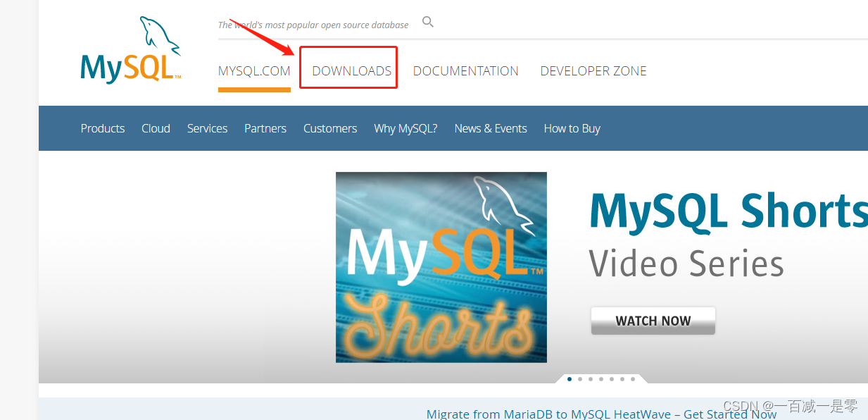868x420 pixels.
Task: Click the WATCH NOW button
Action: 653,321
